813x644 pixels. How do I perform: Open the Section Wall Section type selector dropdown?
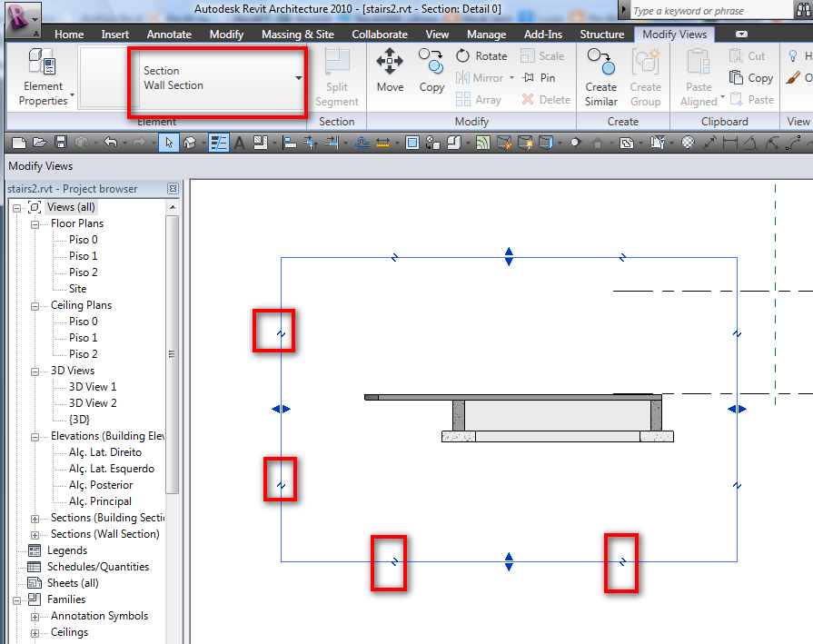tap(299, 78)
